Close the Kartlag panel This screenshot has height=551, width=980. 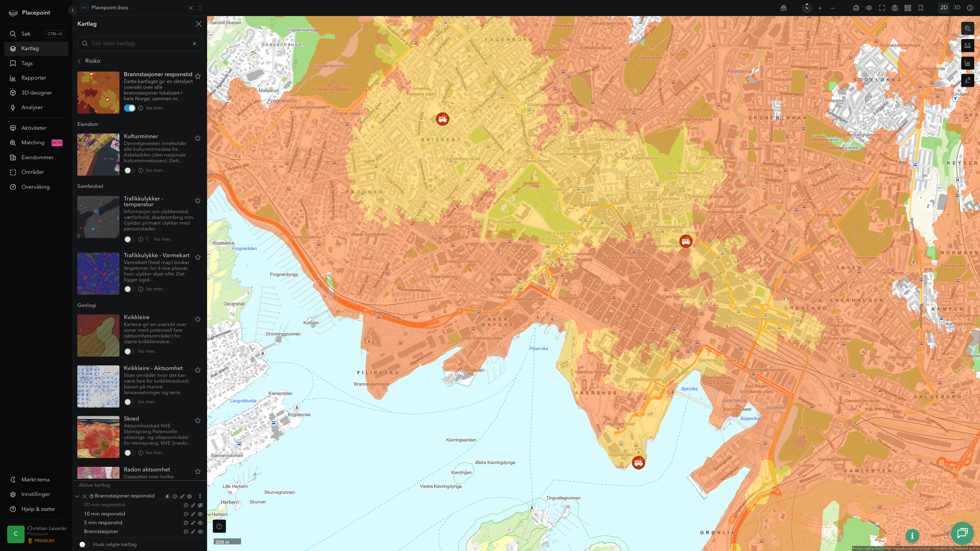coord(199,24)
